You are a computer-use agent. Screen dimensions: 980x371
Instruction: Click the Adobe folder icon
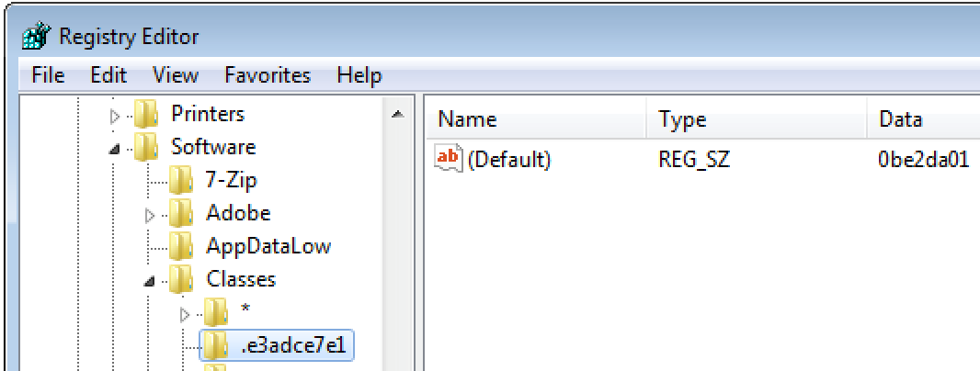[x=182, y=214]
